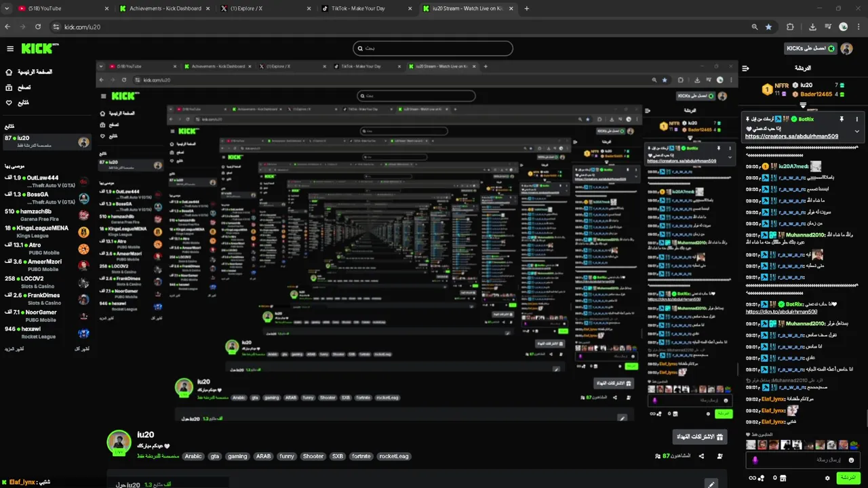
Task: Open recommended channel BossGA
Action: (46, 198)
